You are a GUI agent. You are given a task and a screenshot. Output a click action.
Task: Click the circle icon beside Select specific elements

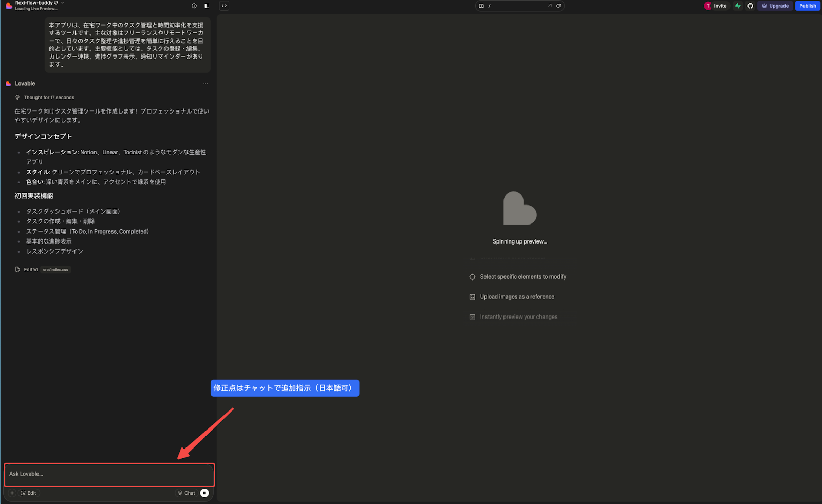[472, 277]
